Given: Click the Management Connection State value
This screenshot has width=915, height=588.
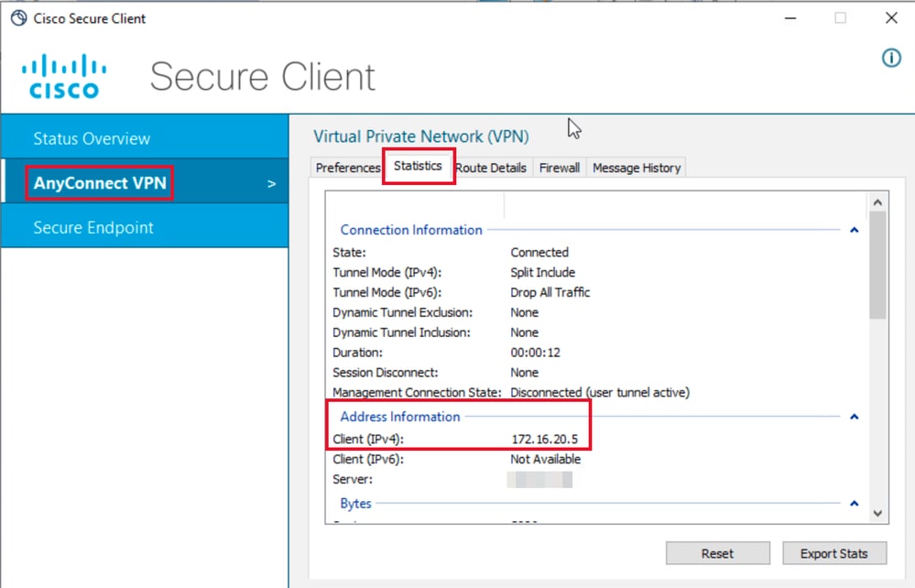Looking at the screenshot, I should tap(600, 393).
